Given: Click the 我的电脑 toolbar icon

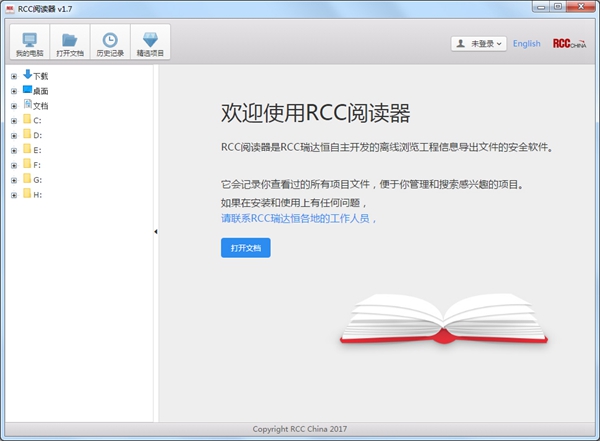Looking at the screenshot, I should [x=28, y=44].
